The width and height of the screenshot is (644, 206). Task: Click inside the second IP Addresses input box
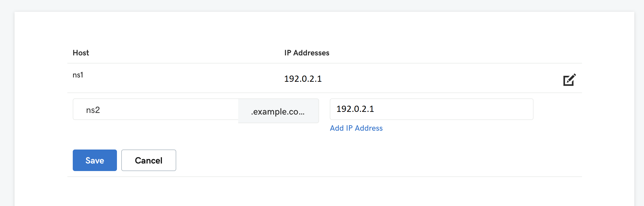(431, 109)
